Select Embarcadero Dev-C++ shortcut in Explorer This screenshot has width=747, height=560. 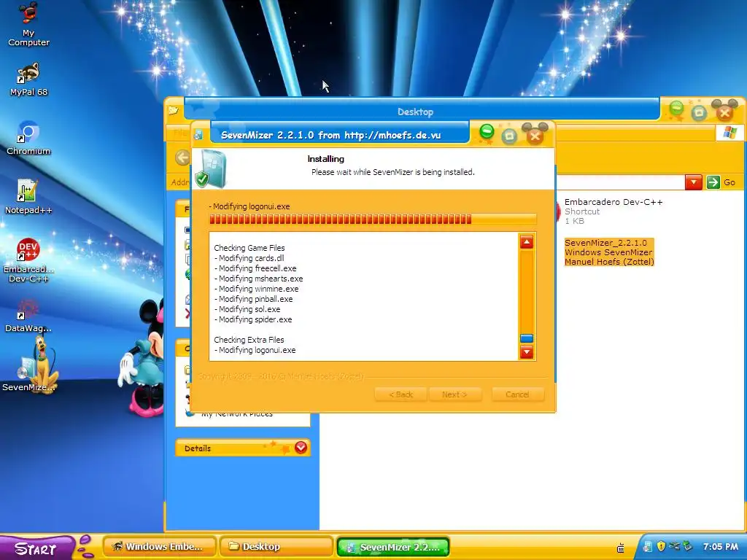click(613, 211)
